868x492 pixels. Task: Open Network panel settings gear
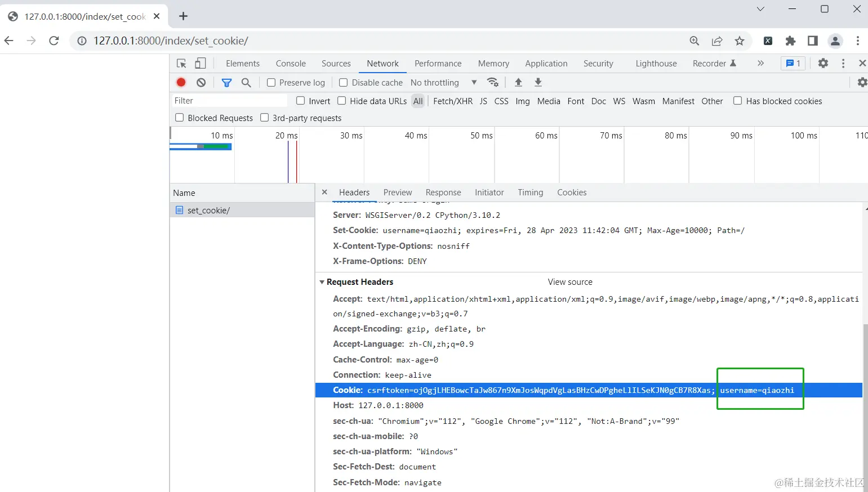pyautogui.click(x=862, y=82)
